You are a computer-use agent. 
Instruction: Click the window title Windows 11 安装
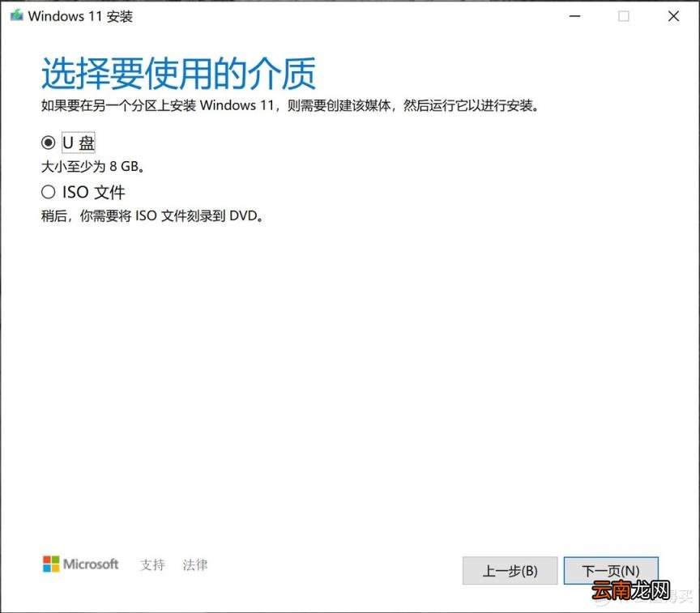tap(80, 16)
